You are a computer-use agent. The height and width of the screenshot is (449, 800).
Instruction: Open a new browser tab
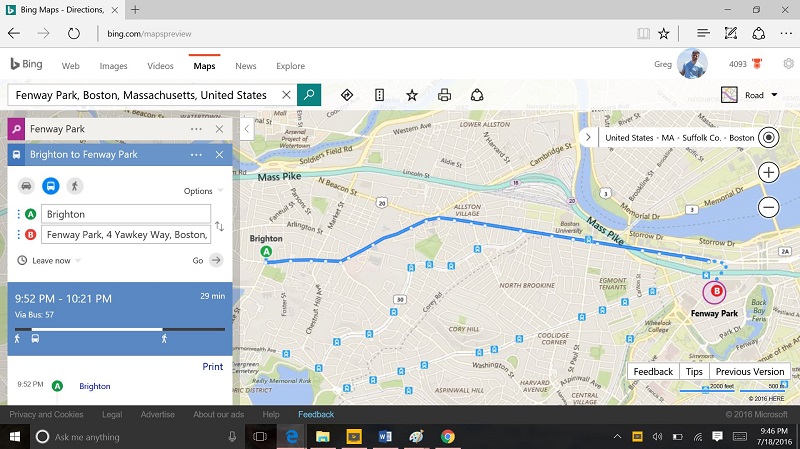[135, 10]
